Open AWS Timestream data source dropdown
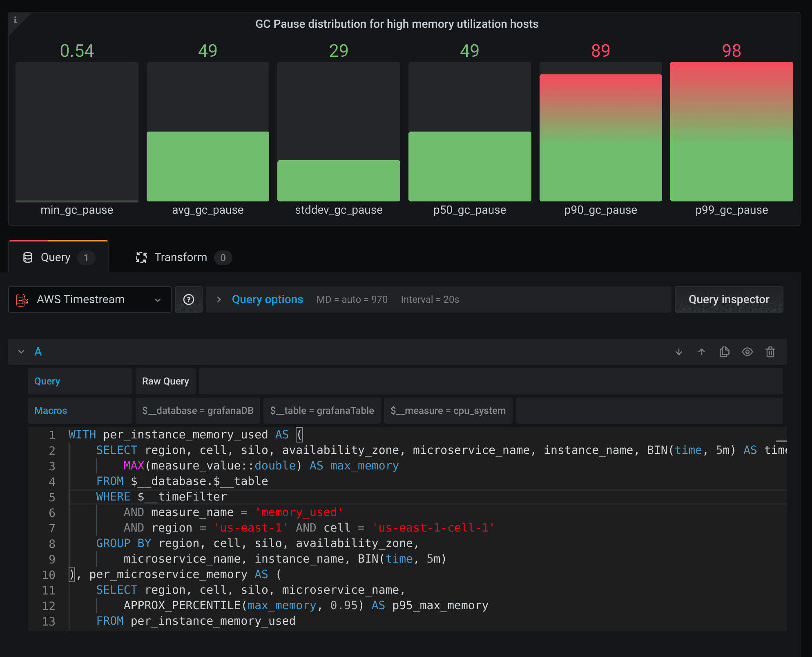Screen dimensions: 812x657 tap(90, 299)
